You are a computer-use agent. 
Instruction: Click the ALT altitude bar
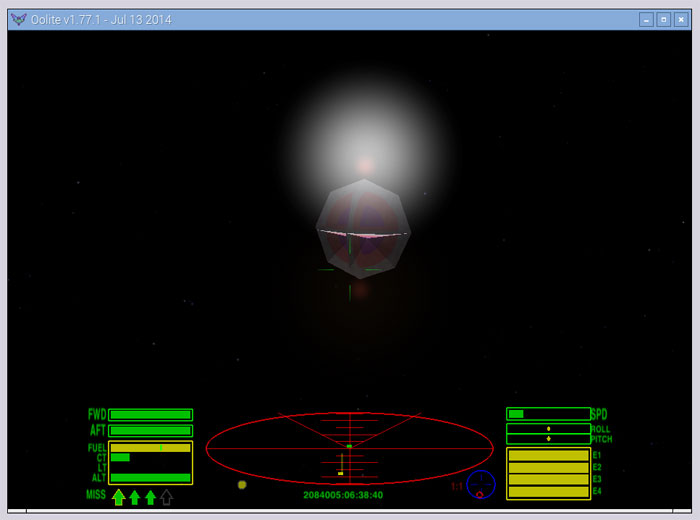[150, 478]
